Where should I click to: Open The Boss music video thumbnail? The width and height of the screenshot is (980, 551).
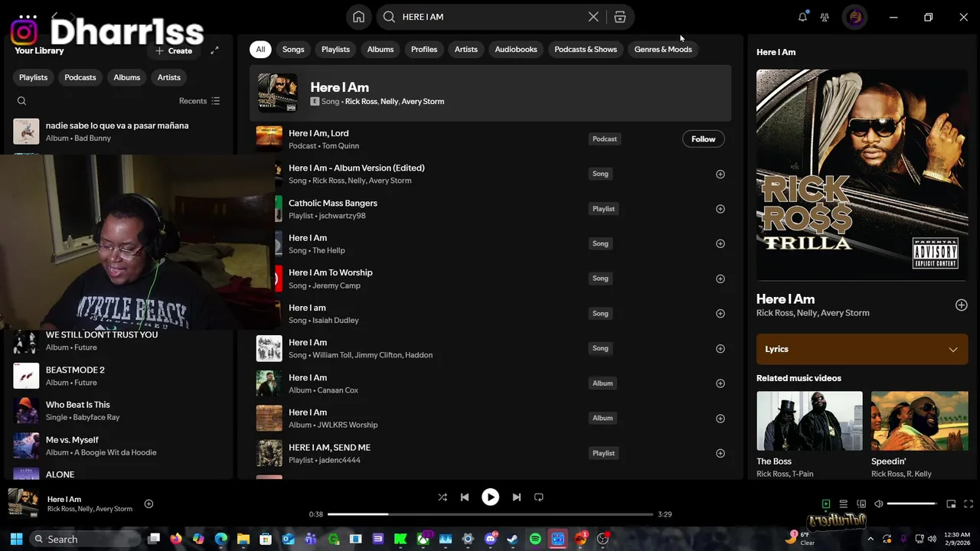[809, 421]
